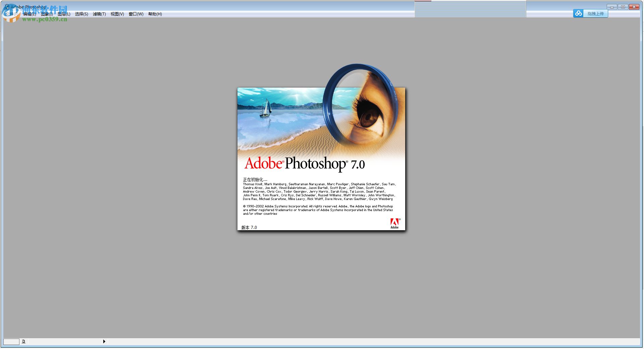Open the 编辑(E) menu
Viewport: 644px width, 349px height.
point(30,14)
